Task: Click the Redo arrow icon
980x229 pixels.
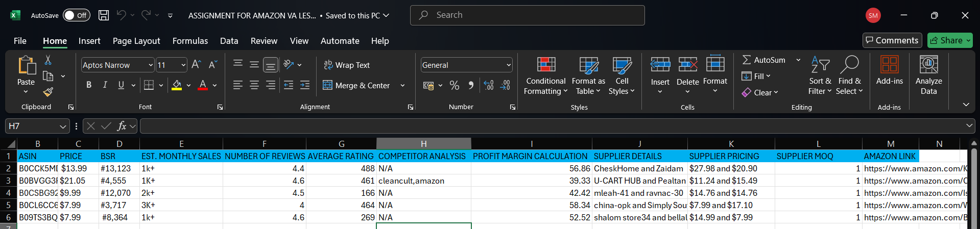Action: [x=146, y=15]
